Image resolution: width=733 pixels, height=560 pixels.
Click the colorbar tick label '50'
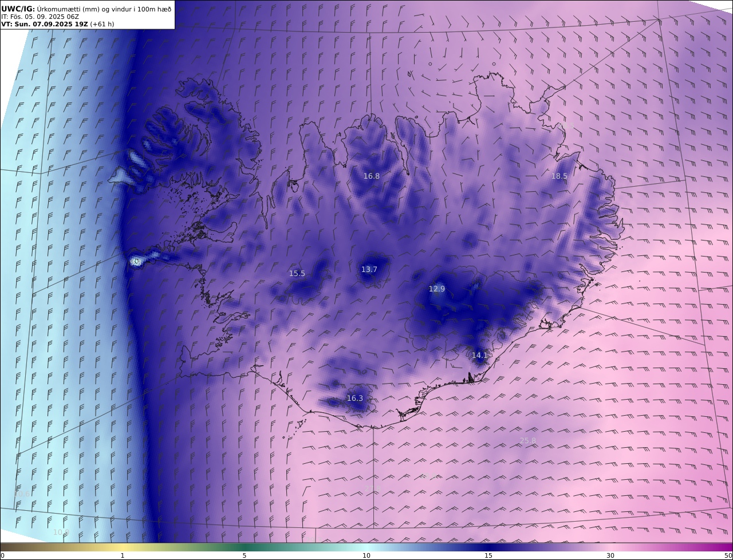coord(728,555)
